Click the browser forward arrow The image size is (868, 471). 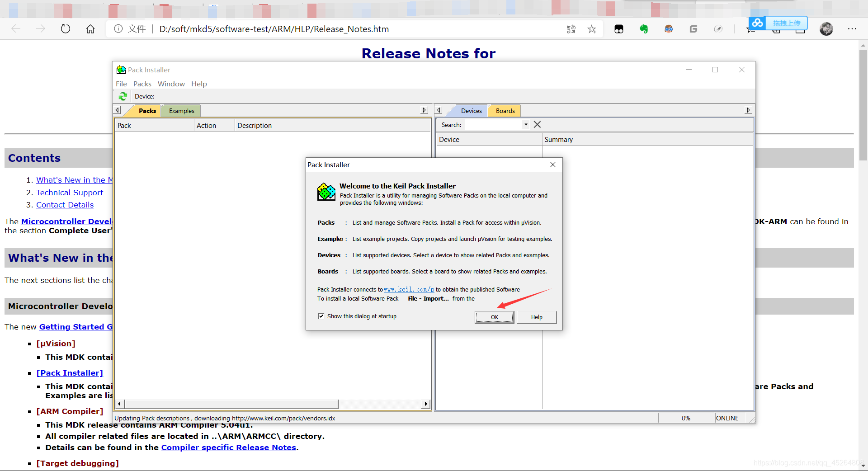[41, 29]
